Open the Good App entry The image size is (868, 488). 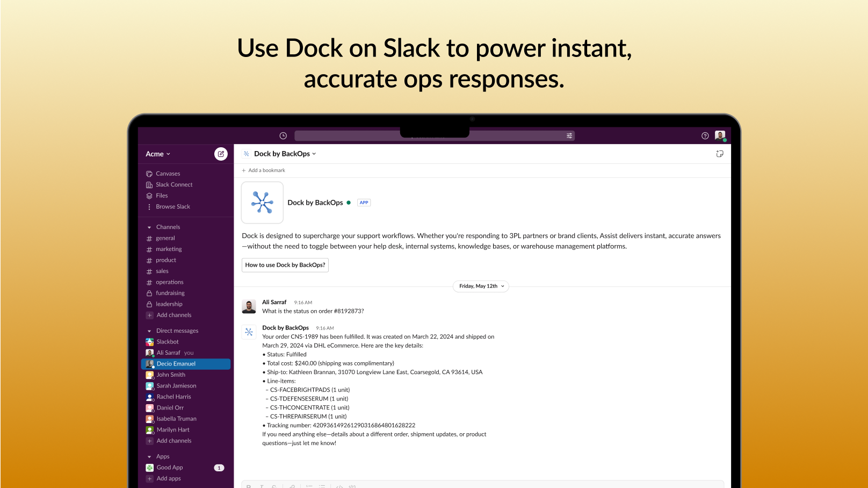click(170, 468)
